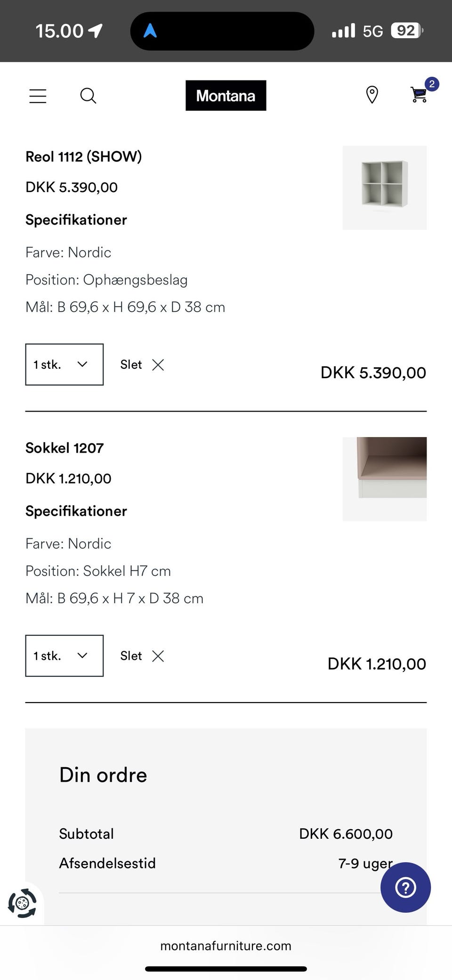Remove Sokkel 1207 with the X icon
This screenshot has height=980, width=452.
(158, 656)
